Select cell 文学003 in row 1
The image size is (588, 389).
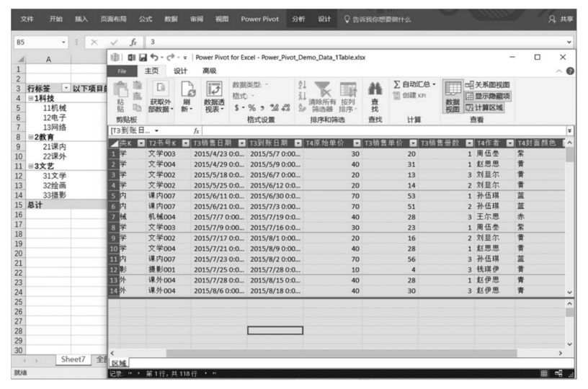click(161, 153)
